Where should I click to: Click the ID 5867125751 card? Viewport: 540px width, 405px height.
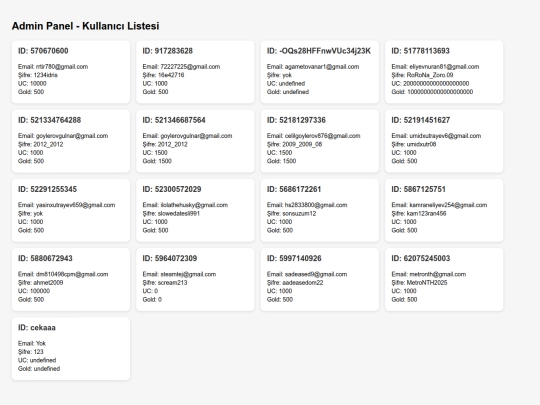[x=444, y=210]
